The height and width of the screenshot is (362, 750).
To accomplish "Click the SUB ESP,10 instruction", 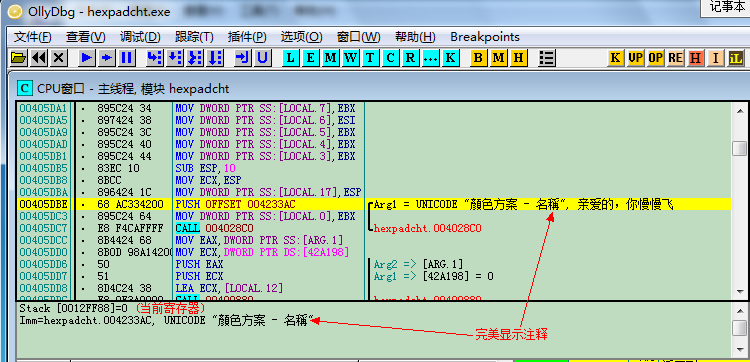I will click(x=206, y=168).
